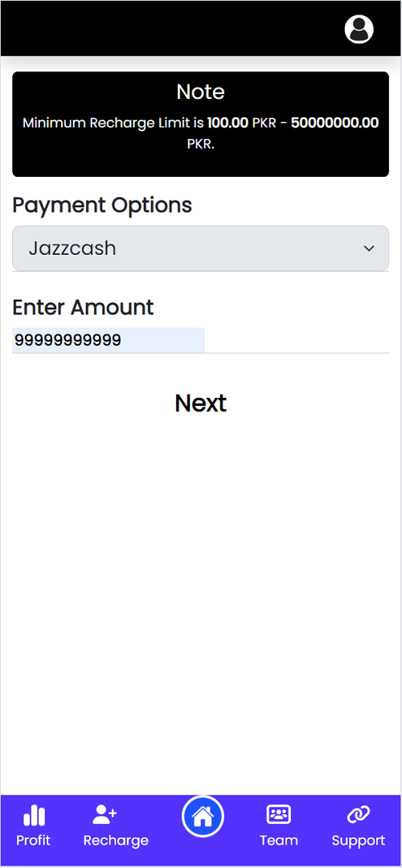
Task: Click the Next button
Action: (200, 403)
